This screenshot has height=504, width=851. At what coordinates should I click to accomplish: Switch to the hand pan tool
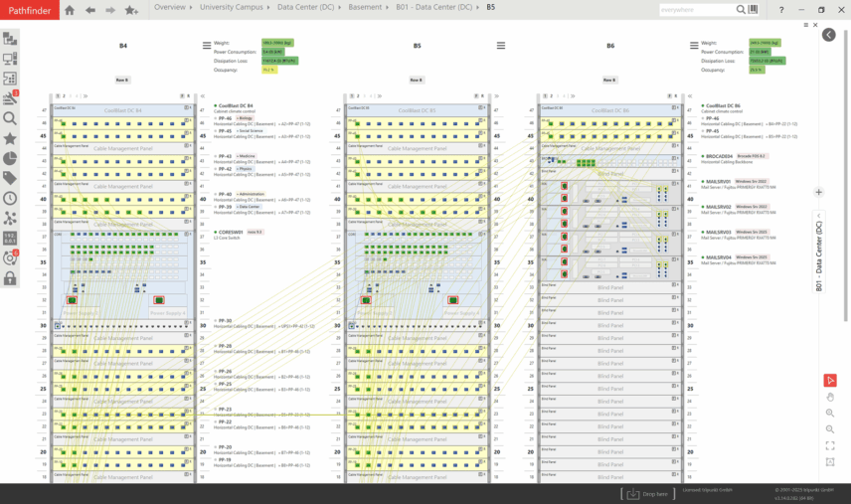[830, 397]
